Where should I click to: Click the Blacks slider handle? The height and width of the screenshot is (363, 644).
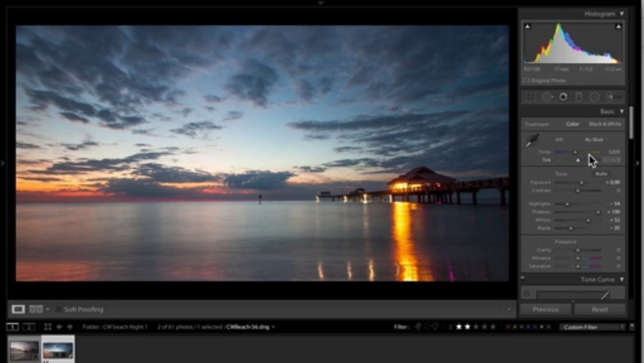(x=570, y=228)
